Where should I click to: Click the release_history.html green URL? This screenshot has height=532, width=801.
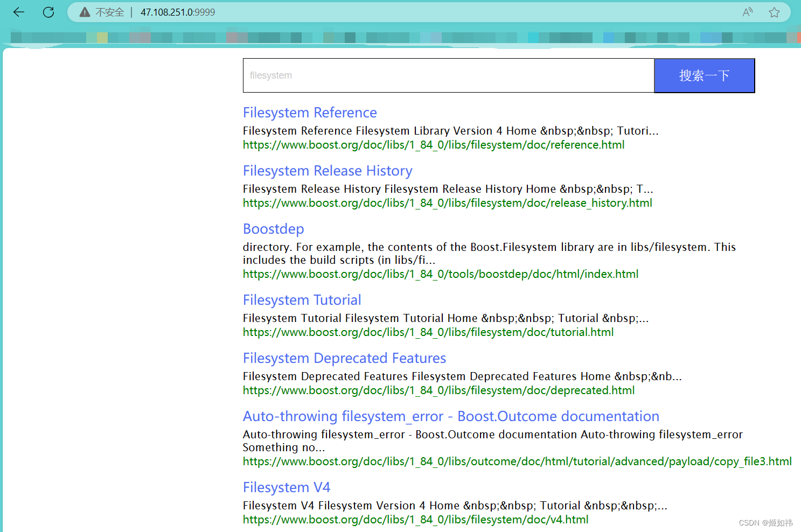pos(447,203)
